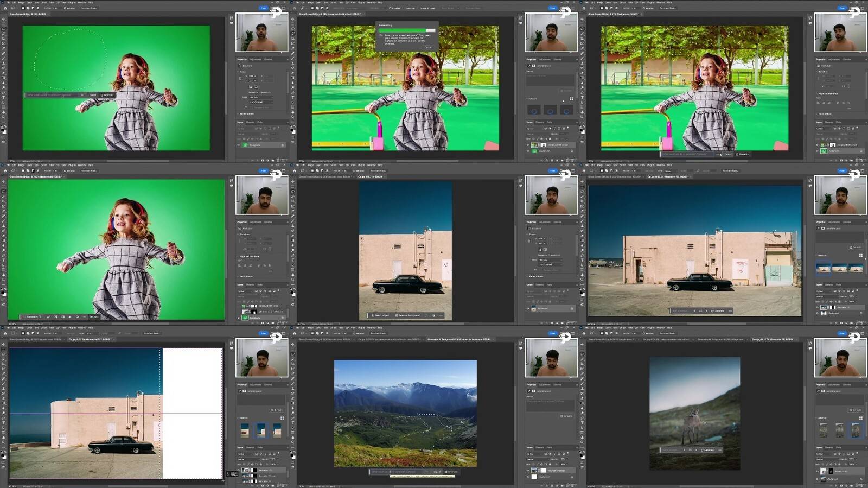Select the Crop tool in the lasso-selection girl window

pos(3,39)
